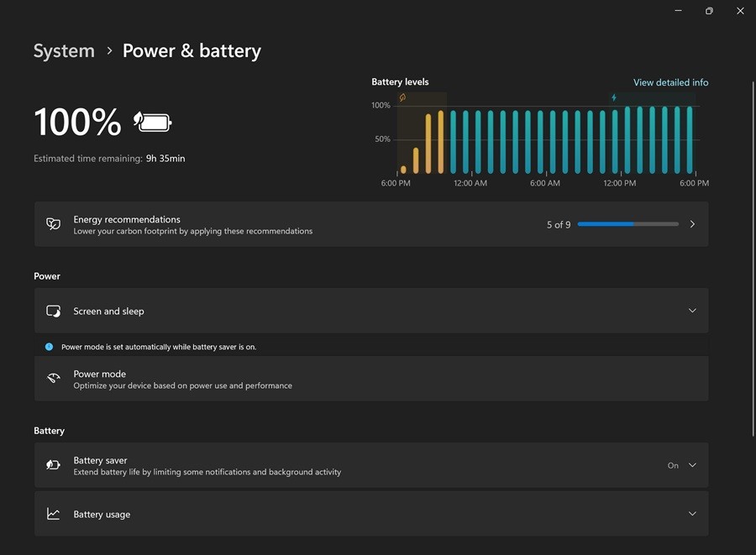Click the battery charging icon beside 100%
Viewport: 756px width, 555px height.
152,123
